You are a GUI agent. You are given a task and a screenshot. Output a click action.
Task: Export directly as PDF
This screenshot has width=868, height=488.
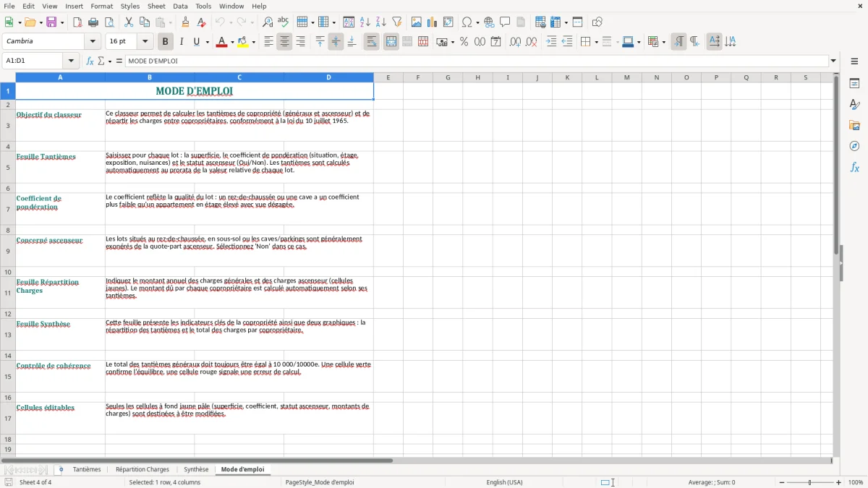[x=77, y=22]
